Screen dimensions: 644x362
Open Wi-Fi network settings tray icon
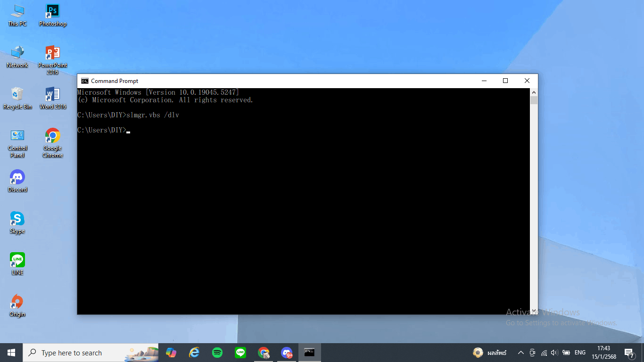coord(544,353)
